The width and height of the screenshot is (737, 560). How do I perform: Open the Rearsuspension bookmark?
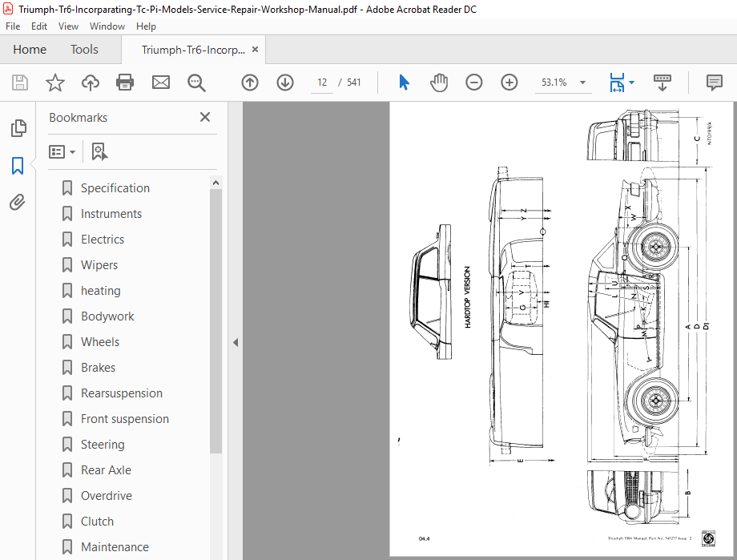(x=122, y=393)
